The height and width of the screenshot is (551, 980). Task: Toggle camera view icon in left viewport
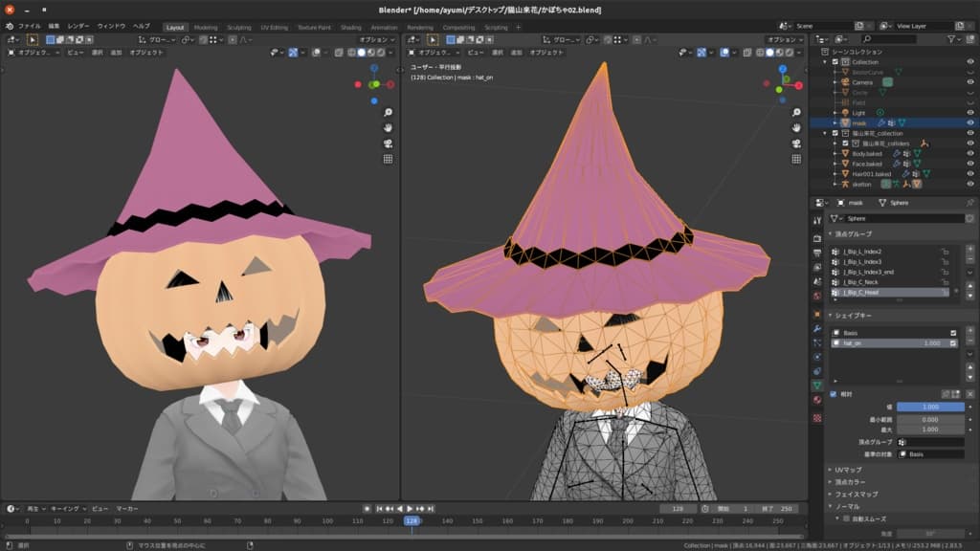(389, 143)
